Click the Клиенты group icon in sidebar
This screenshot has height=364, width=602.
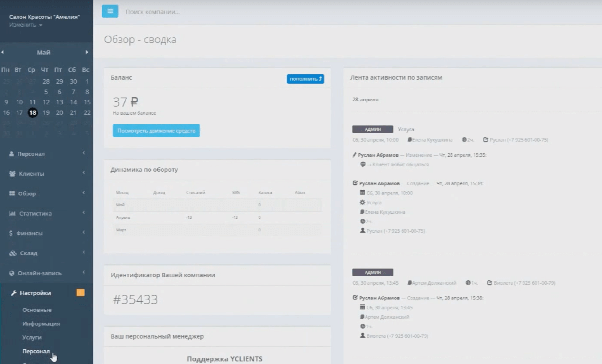[12, 174]
